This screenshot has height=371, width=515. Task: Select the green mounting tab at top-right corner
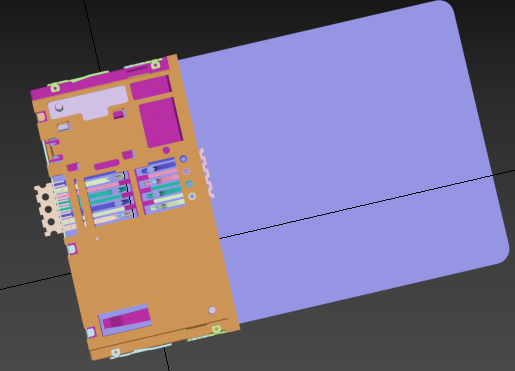click(x=155, y=64)
